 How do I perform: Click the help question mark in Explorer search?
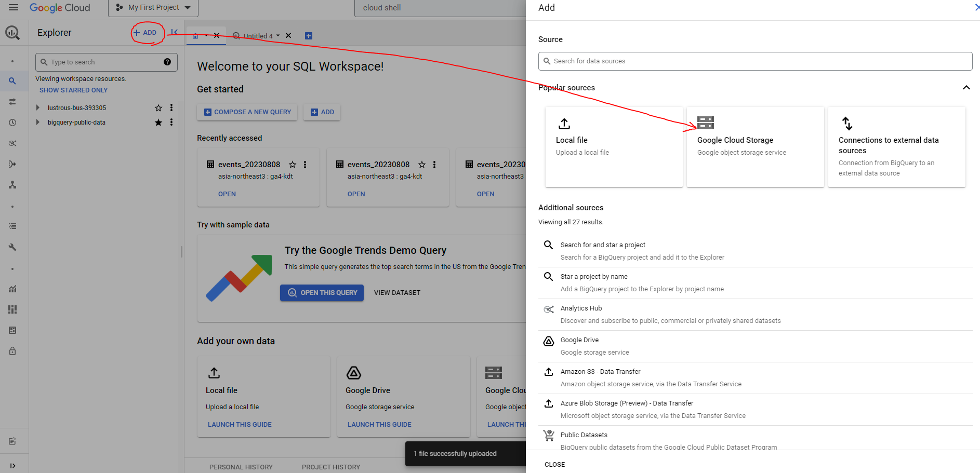167,62
